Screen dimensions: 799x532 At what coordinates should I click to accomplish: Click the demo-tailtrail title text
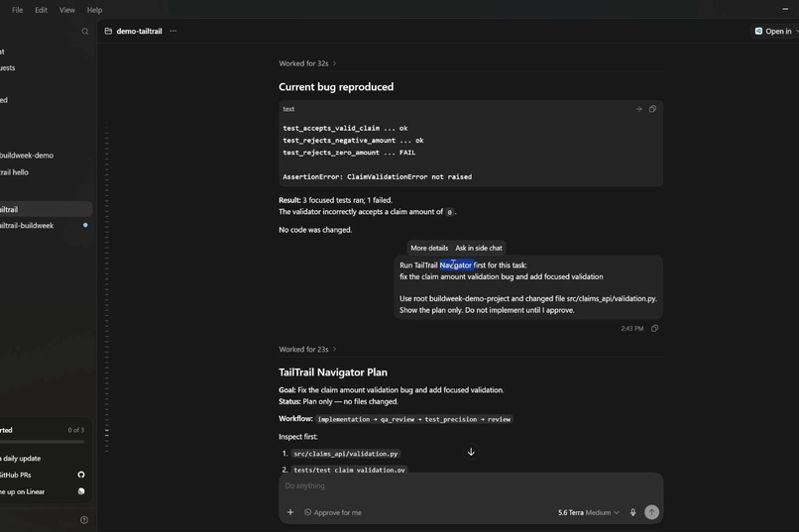tap(139, 31)
